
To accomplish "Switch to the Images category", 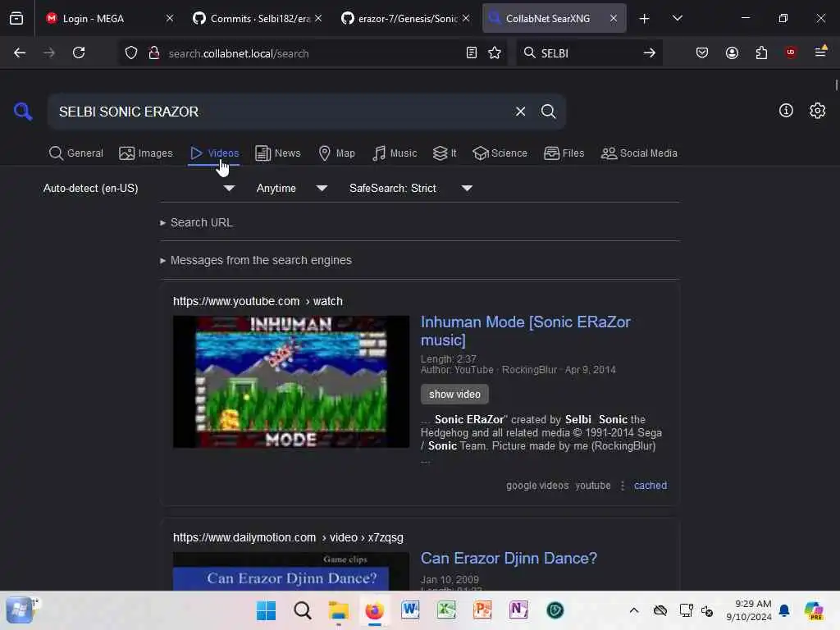I will pos(146,153).
